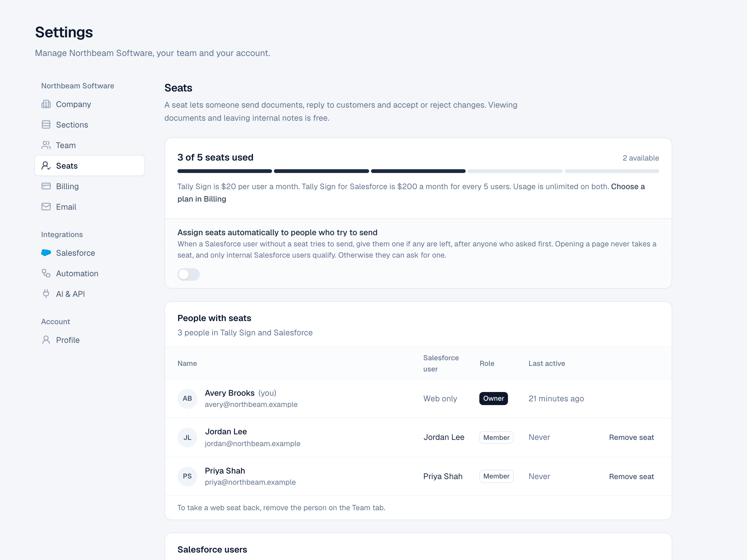Click the Sections layout icon
The image size is (747, 560).
tap(46, 125)
